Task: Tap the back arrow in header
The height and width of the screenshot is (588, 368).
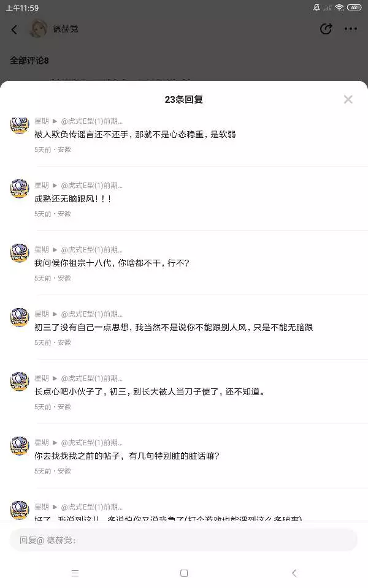Action: click(x=15, y=29)
